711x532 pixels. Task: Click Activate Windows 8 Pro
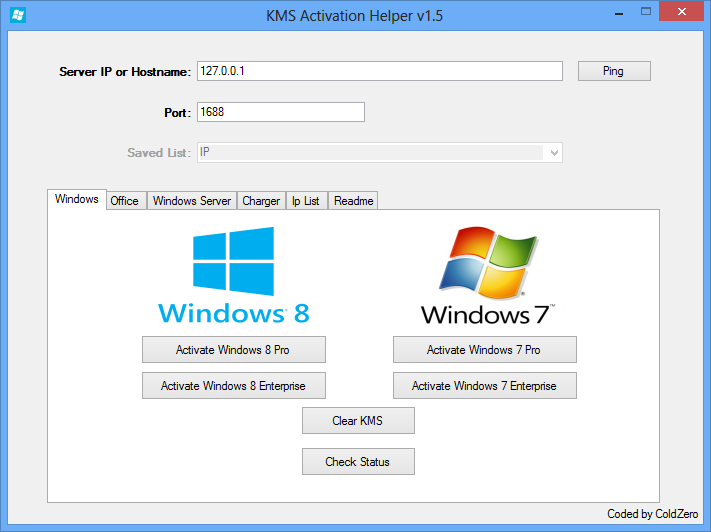(234, 350)
